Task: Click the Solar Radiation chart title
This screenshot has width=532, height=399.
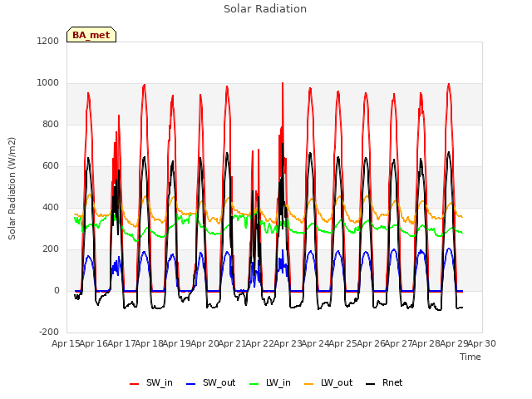Action: [265, 9]
